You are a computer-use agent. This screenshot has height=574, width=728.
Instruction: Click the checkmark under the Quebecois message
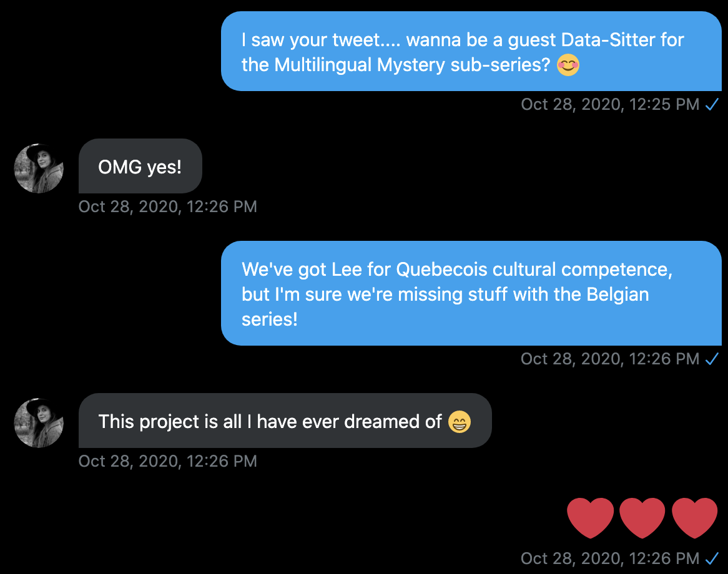(x=712, y=359)
